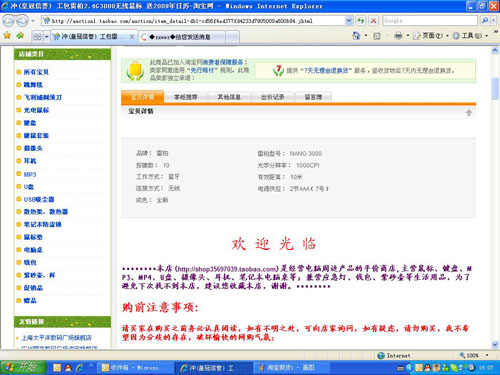
Task: Open 所有宝贝 category in sidebar
Action: click(36, 72)
